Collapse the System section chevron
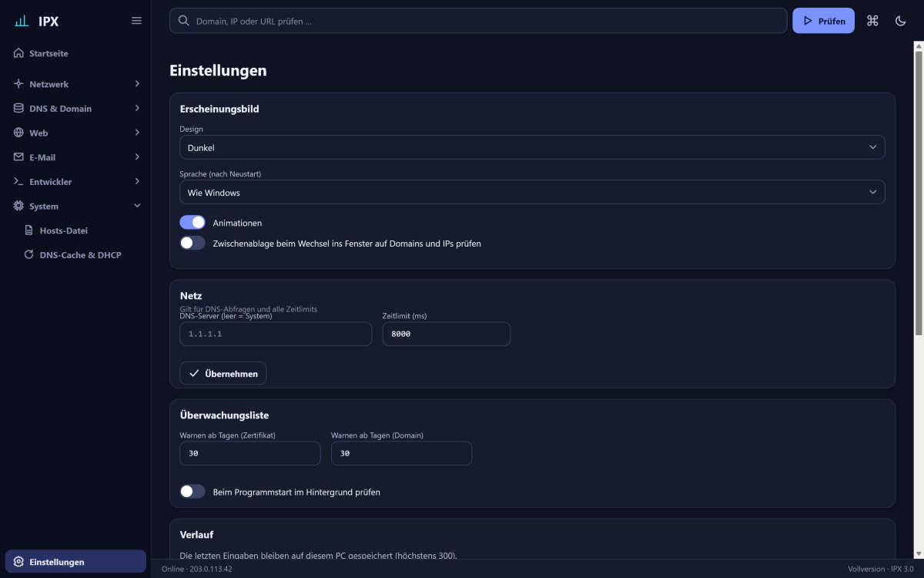The height and width of the screenshot is (578, 924). tap(137, 206)
